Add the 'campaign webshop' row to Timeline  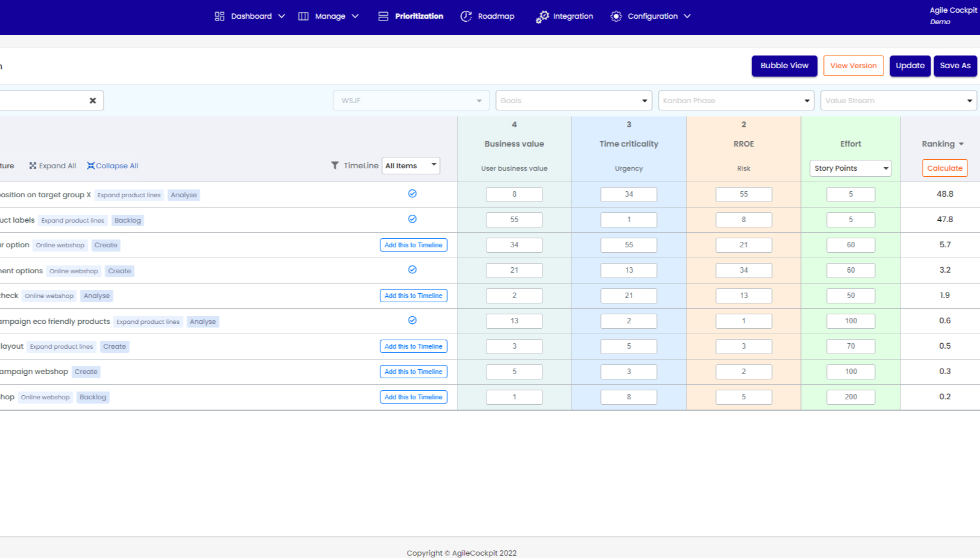coord(413,372)
